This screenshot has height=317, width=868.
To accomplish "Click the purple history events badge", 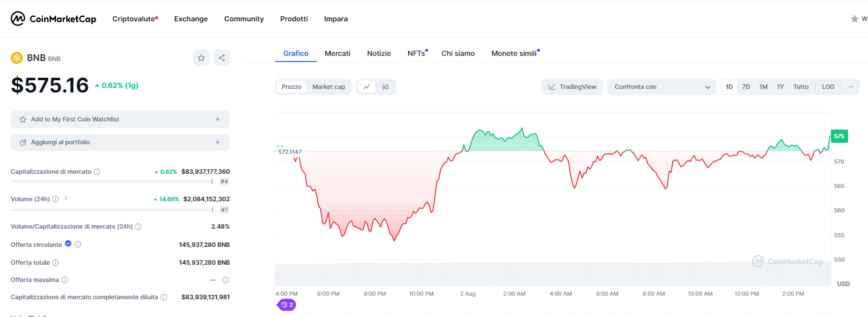I will tap(287, 305).
